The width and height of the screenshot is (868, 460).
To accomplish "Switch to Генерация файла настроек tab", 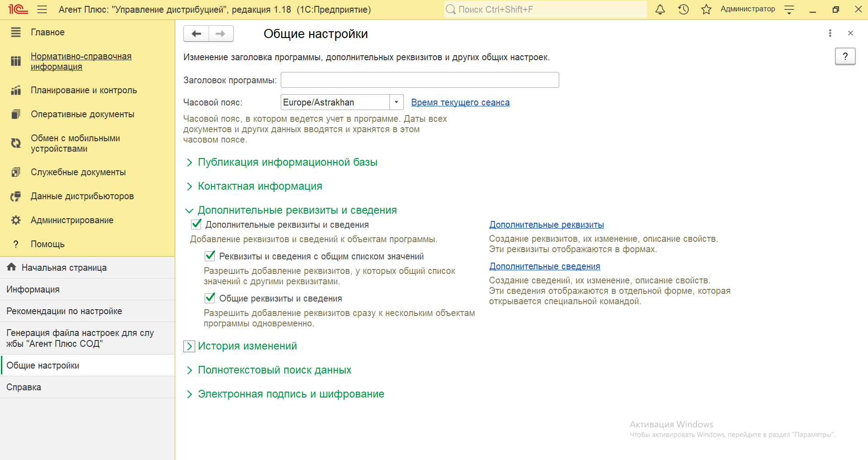I will (x=87, y=338).
